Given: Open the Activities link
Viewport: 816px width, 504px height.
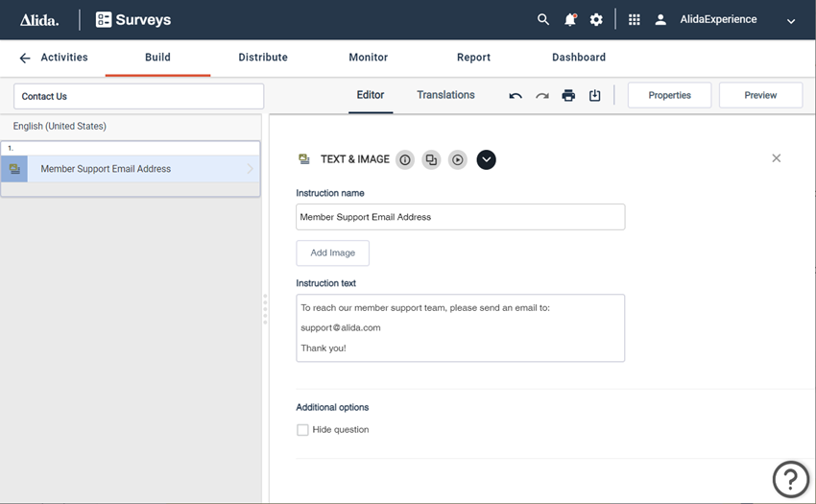Looking at the screenshot, I should [64, 58].
